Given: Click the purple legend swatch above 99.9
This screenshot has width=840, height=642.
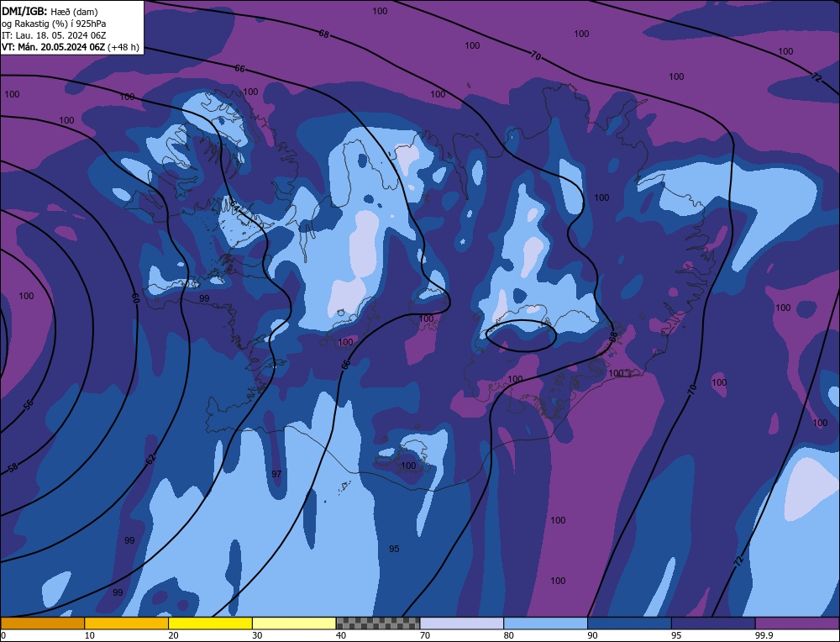Looking at the screenshot, I should pyautogui.click(x=797, y=624).
